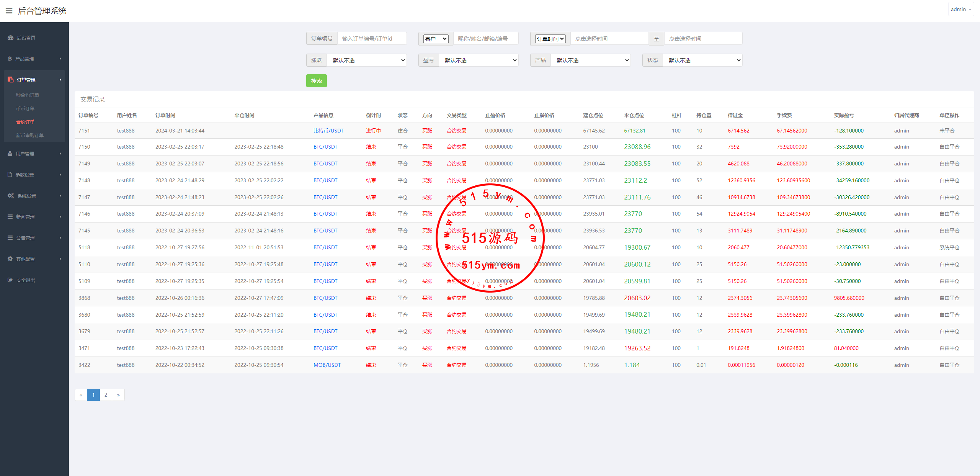Select 币币订单 in the sidebar
The image size is (980, 476).
tap(25, 108)
